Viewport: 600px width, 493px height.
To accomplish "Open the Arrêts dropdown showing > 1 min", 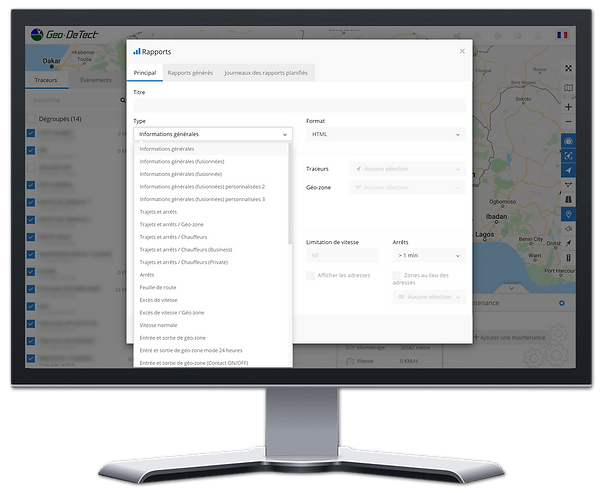I will click(x=429, y=255).
